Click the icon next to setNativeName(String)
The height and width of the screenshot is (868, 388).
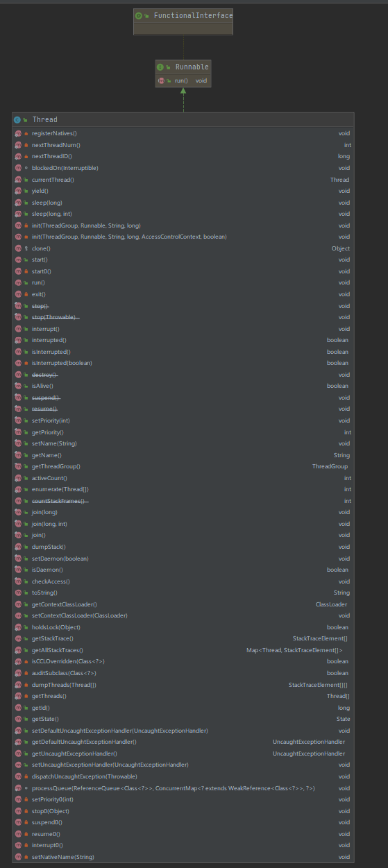(x=18, y=857)
